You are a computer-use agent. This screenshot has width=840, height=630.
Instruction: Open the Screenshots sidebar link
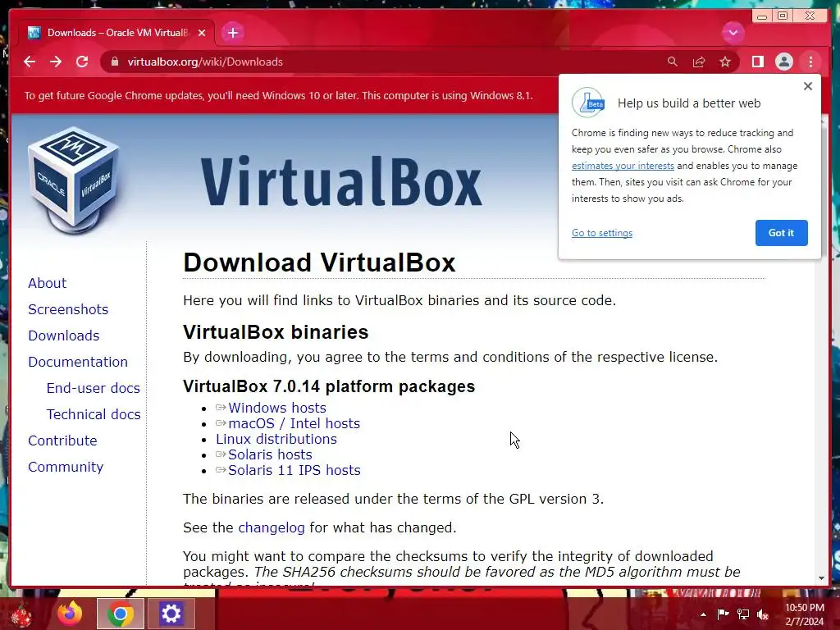pyautogui.click(x=68, y=309)
